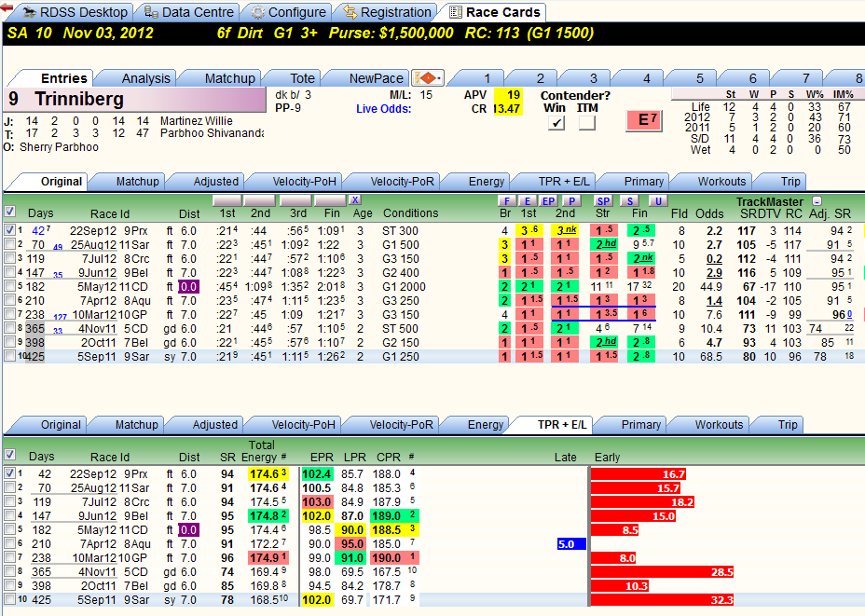Click the red 32.3 Early bar
The height and width of the screenshot is (616, 865).
coord(662,600)
